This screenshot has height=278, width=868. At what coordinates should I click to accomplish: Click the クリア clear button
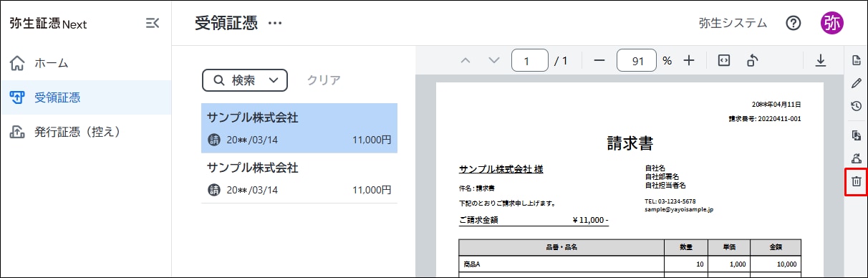click(324, 80)
